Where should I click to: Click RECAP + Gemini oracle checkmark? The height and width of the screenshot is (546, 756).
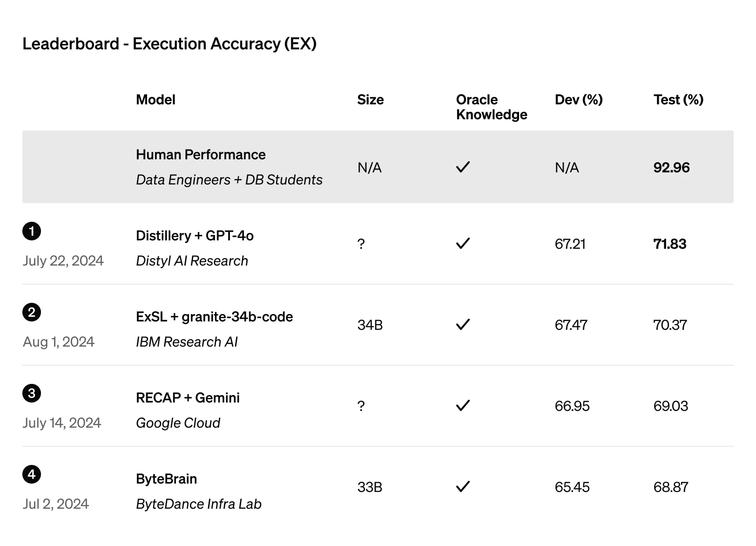coord(463,405)
